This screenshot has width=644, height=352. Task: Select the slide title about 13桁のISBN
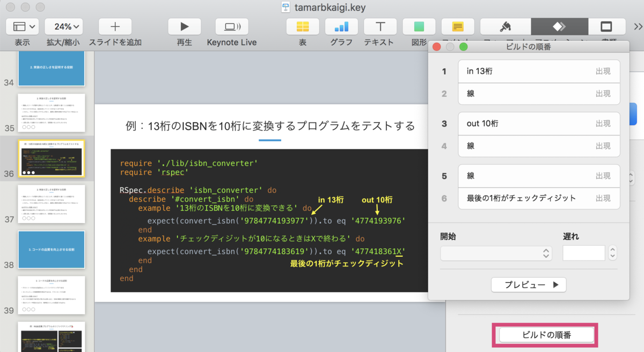(270, 126)
